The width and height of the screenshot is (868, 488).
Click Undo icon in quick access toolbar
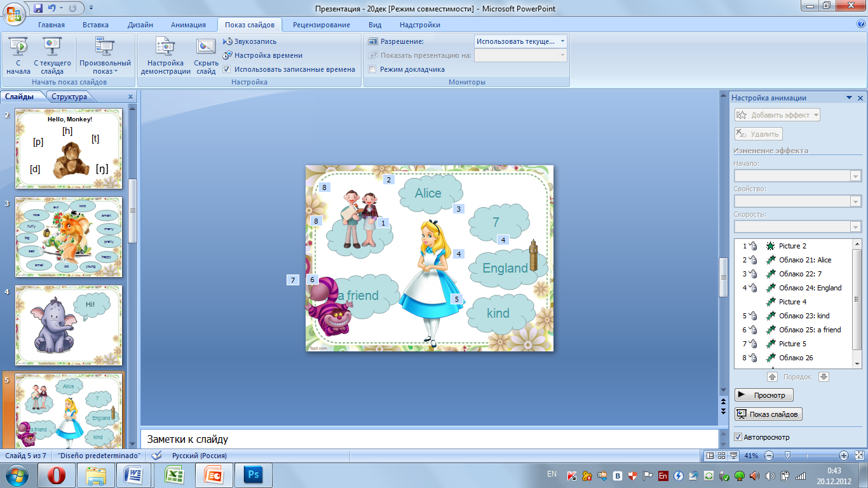pyautogui.click(x=52, y=8)
